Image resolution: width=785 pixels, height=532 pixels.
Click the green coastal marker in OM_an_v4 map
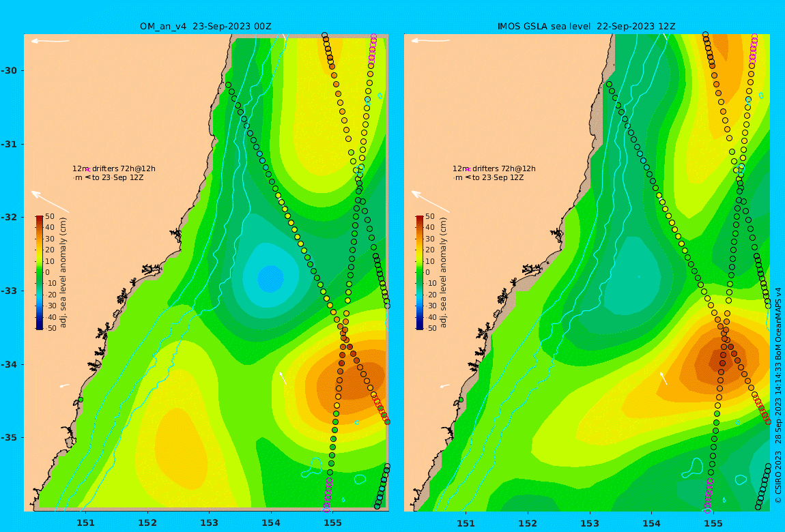[81, 400]
